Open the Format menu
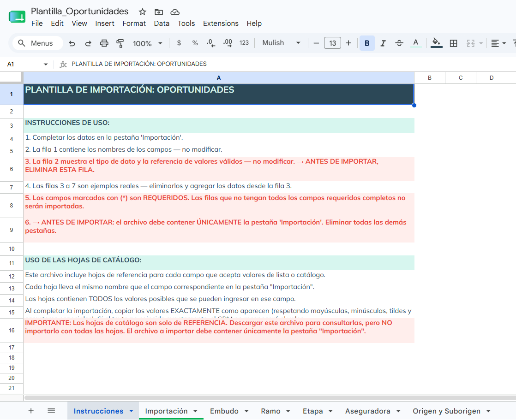This screenshot has width=516, height=420. point(134,24)
